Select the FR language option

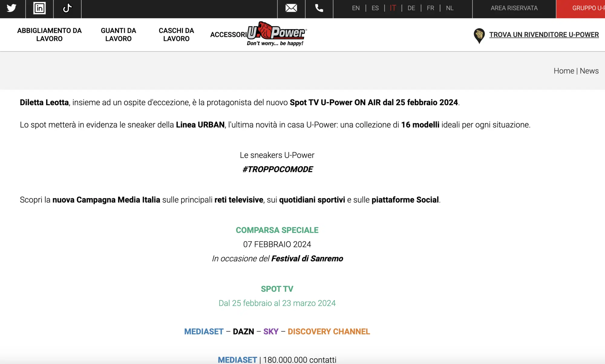430,8
